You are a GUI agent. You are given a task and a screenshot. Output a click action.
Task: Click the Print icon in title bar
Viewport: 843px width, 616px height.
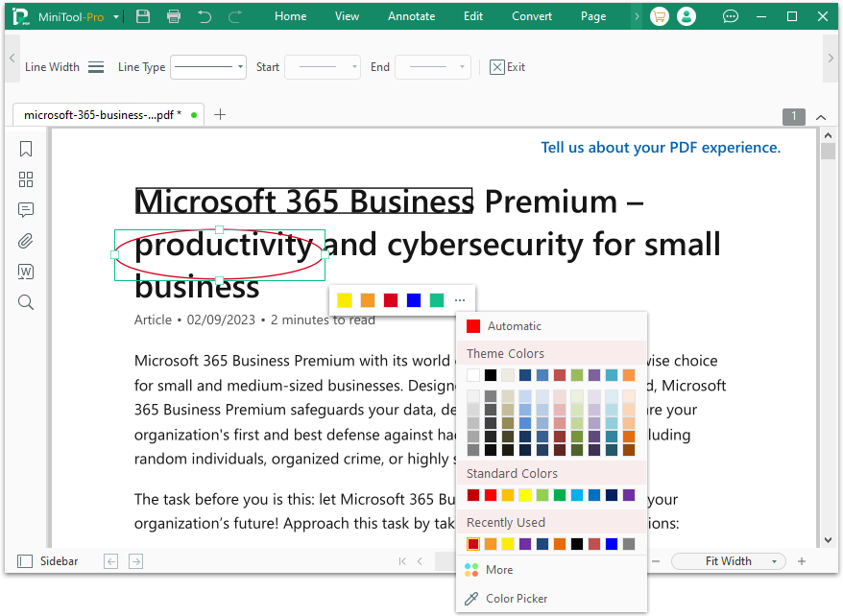click(x=174, y=16)
